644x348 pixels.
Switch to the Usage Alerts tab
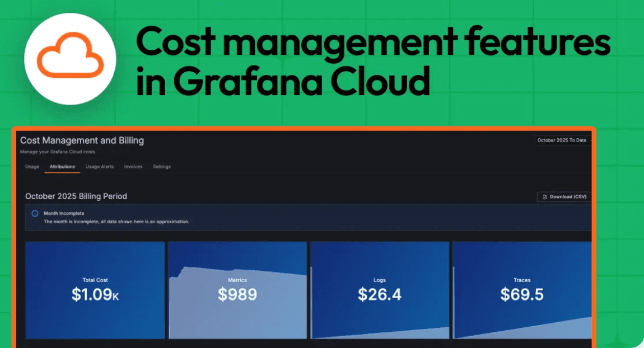click(99, 167)
